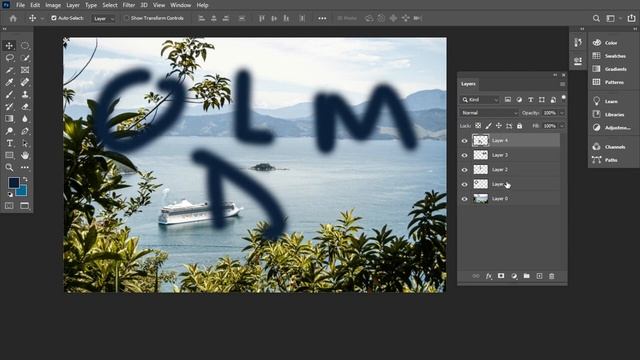This screenshot has width=640, height=360.
Task: Open the Window menu
Action: click(x=180, y=5)
